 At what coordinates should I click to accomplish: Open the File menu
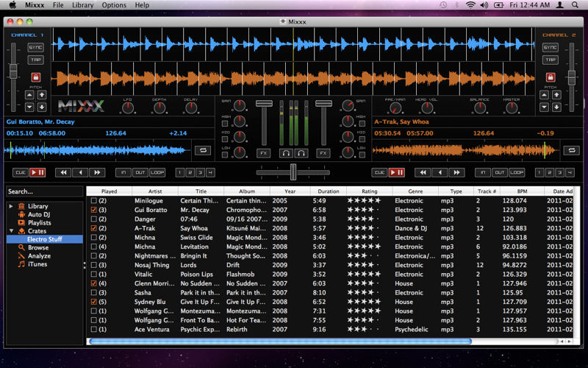tap(58, 5)
